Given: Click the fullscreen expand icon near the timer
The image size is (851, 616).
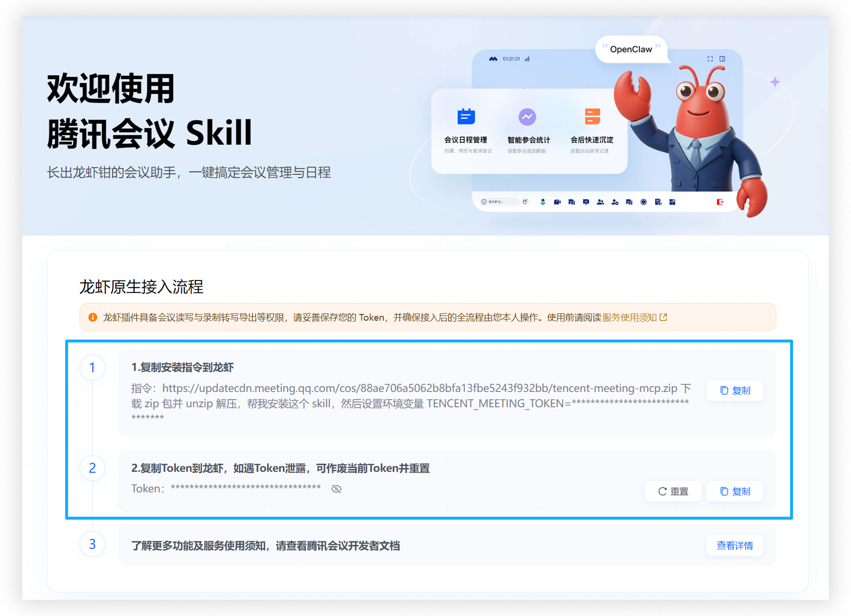Looking at the screenshot, I should (710, 59).
